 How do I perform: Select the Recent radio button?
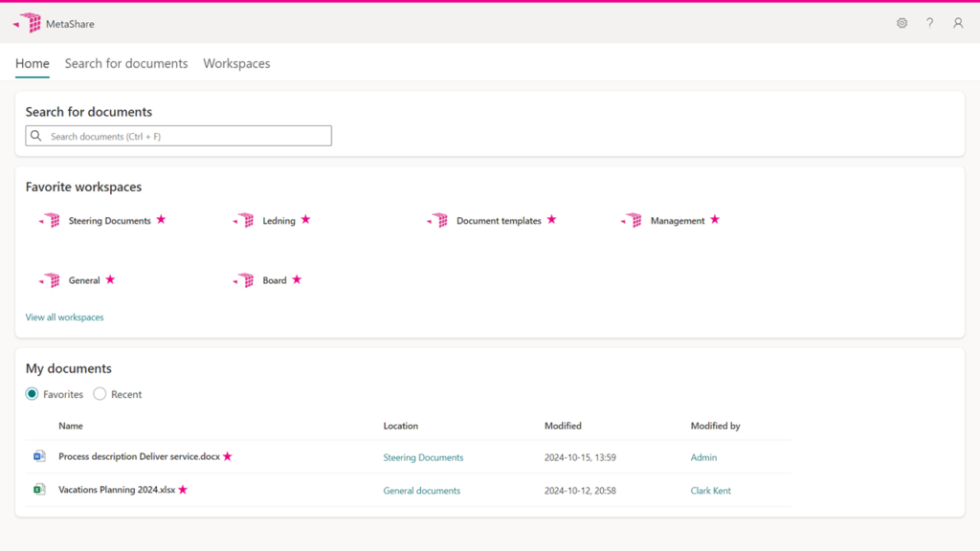coord(100,394)
